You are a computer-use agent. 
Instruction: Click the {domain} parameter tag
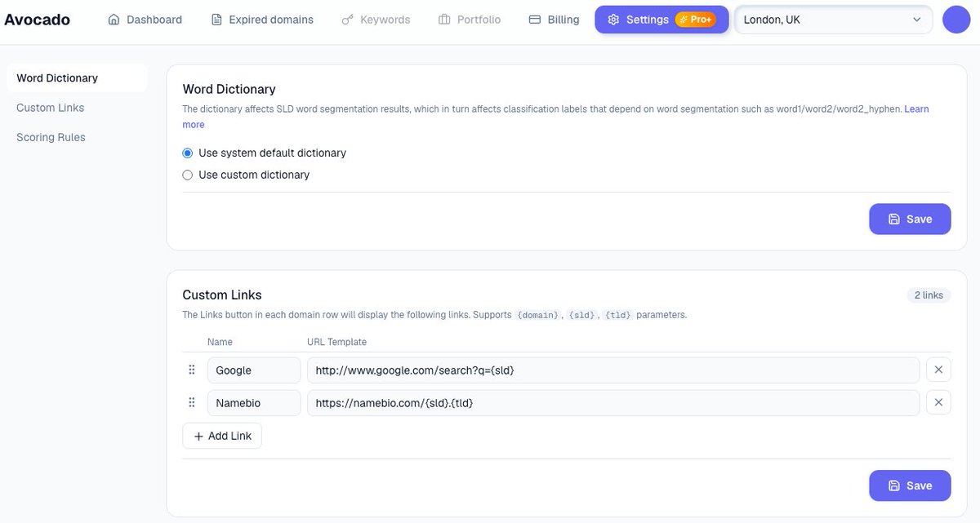click(537, 315)
